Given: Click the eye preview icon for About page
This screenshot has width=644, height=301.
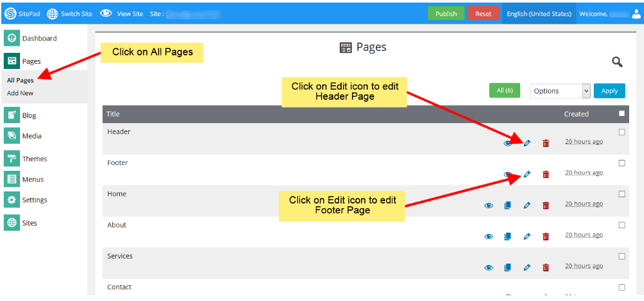Looking at the screenshot, I should (489, 237).
